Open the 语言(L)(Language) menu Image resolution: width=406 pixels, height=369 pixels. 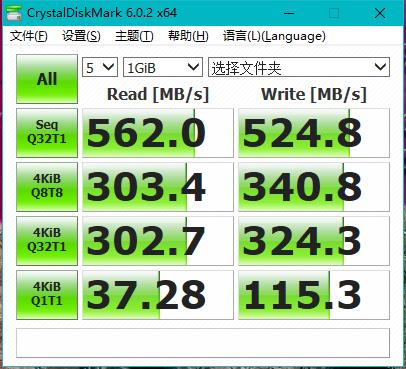point(274,36)
